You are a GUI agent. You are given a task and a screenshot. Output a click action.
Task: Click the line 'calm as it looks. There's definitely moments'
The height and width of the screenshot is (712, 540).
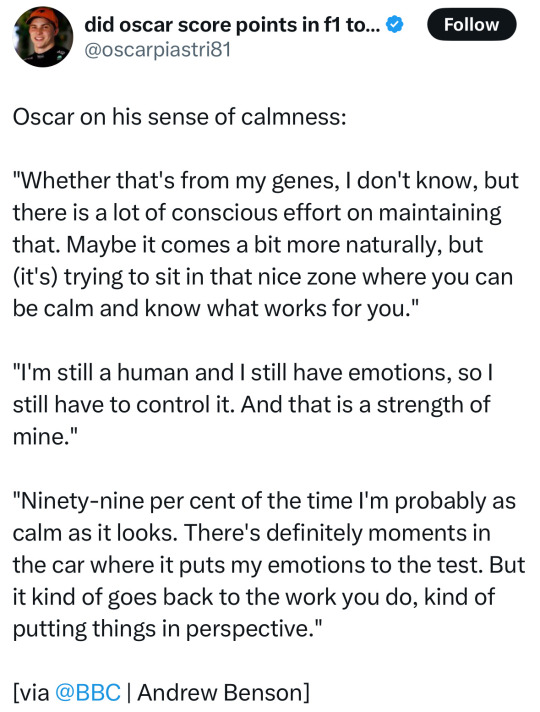click(x=252, y=533)
